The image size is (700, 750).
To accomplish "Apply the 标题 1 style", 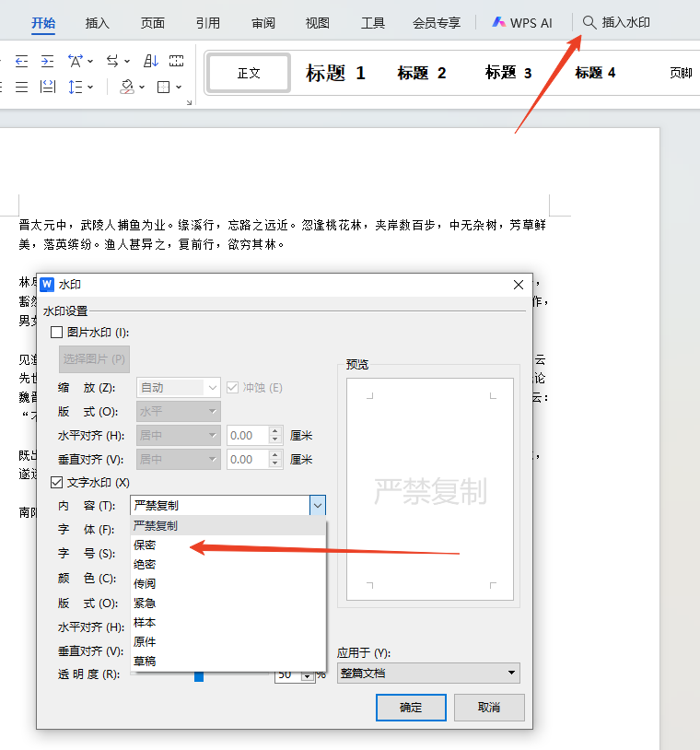I will (335, 73).
